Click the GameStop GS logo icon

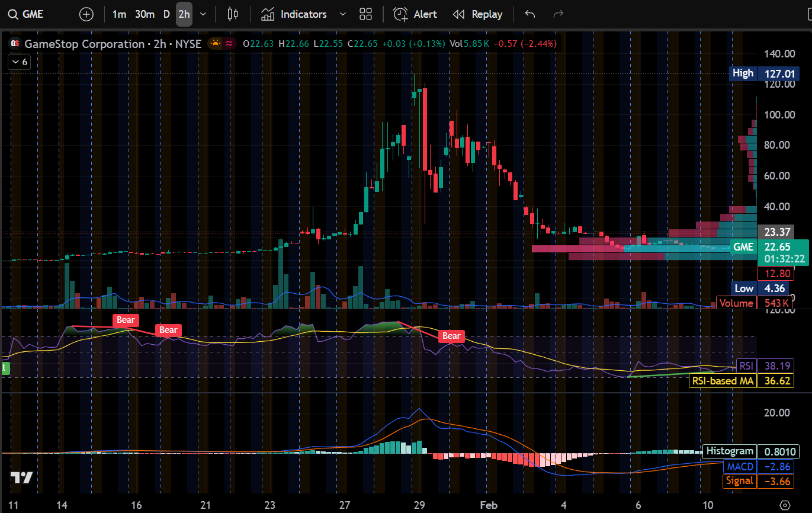pyautogui.click(x=15, y=44)
